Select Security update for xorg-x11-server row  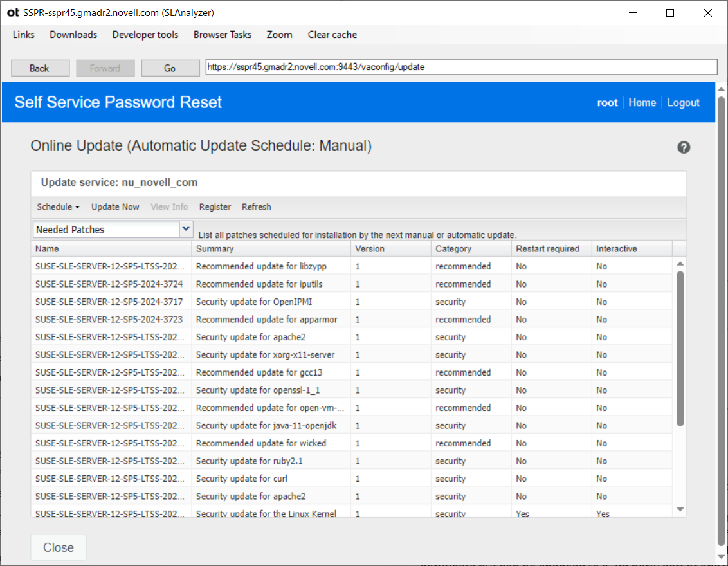(352, 355)
